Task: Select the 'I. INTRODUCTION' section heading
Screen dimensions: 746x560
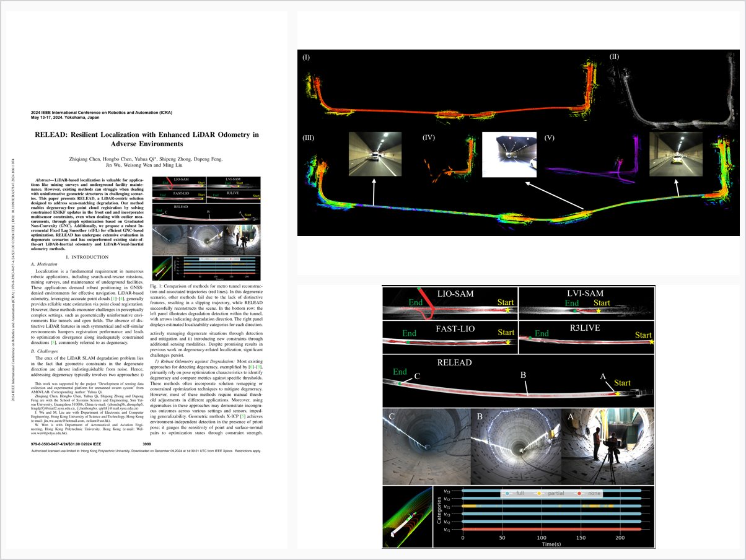Action: (87, 257)
